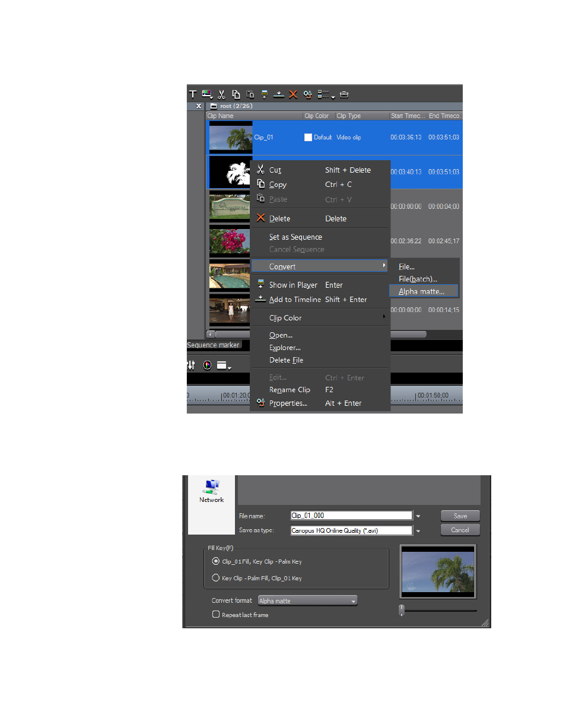
Task: Select Rename Clip in context menu
Action: coord(290,390)
